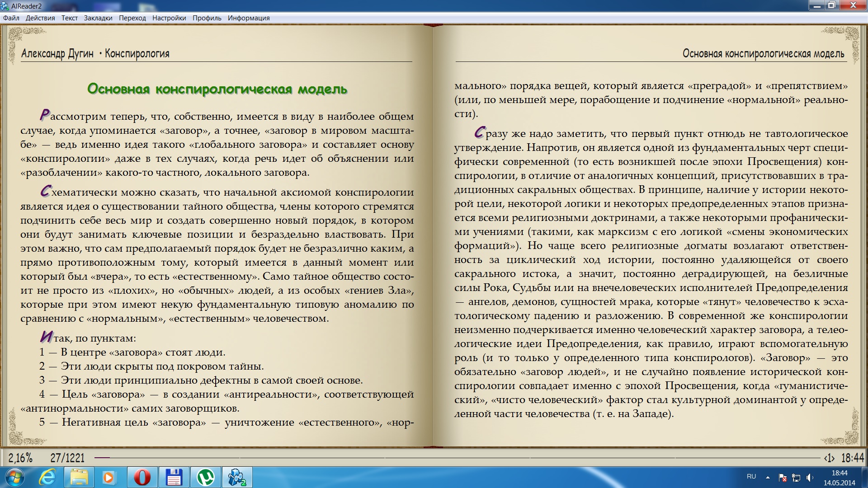Click the paragraph starting 'Рассмотрим теперь'
Image resolution: width=868 pixels, height=488 pixels.
tap(217, 144)
